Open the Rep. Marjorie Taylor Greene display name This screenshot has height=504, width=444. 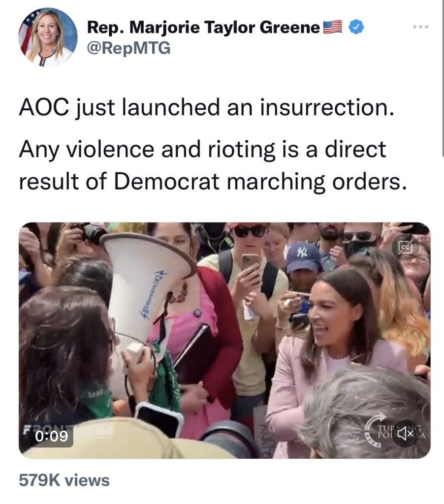[203, 28]
